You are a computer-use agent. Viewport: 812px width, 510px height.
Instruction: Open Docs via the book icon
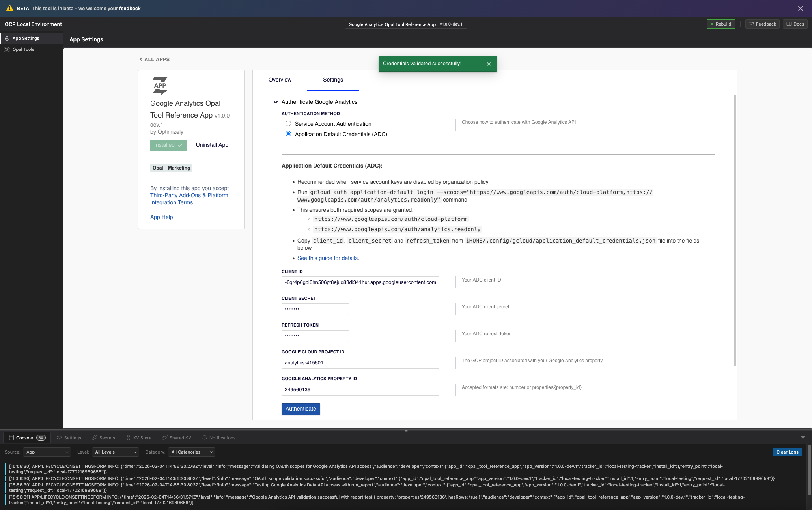pos(789,24)
